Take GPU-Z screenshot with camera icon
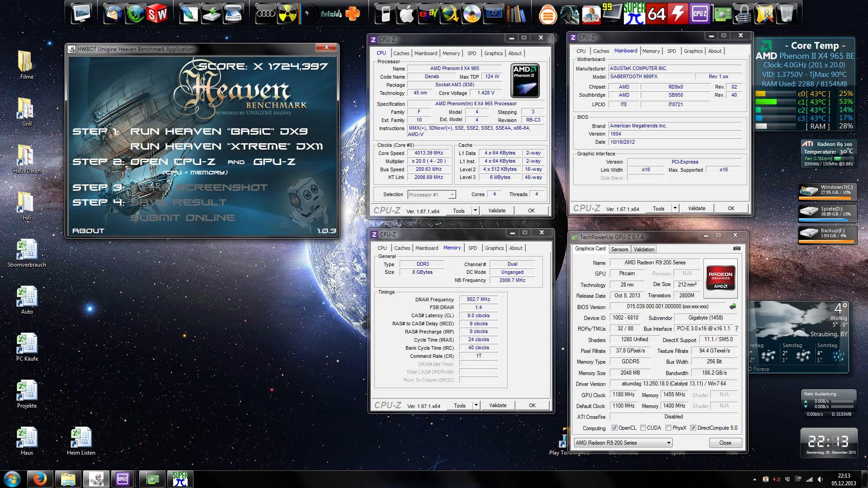The height and width of the screenshot is (488, 868). click(736, 249)
